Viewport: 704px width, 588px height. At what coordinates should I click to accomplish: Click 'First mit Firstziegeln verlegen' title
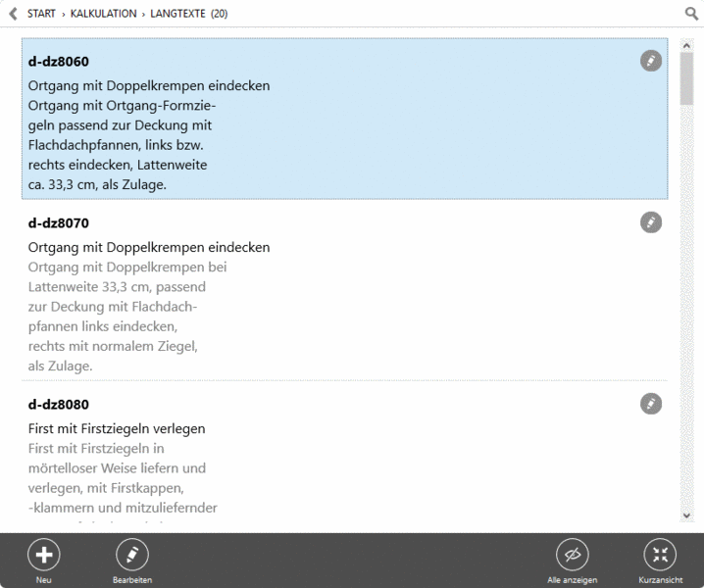pos(117,428)
